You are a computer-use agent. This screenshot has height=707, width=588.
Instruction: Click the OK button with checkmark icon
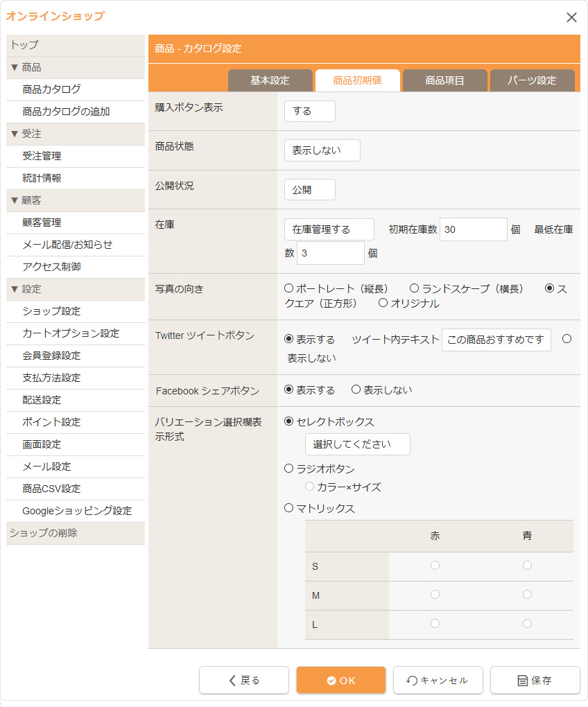(x=340, y=680)
